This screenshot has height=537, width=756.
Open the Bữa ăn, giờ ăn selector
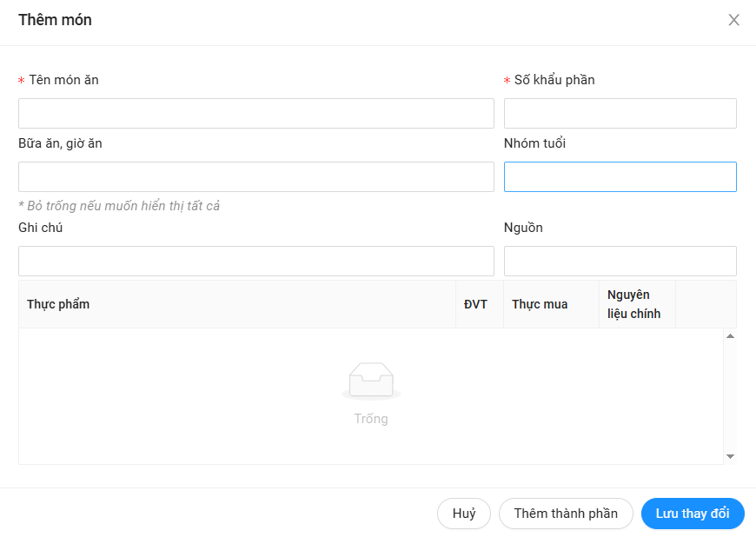pos(255,177)
